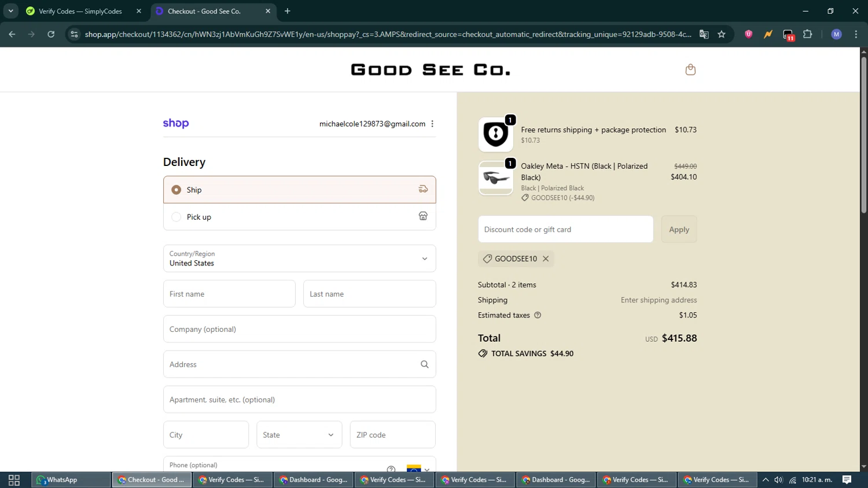Image resolution: width=868 pixels, height=488 pixels.
Task: Open the State dropdown
Action: click(299, 435)
